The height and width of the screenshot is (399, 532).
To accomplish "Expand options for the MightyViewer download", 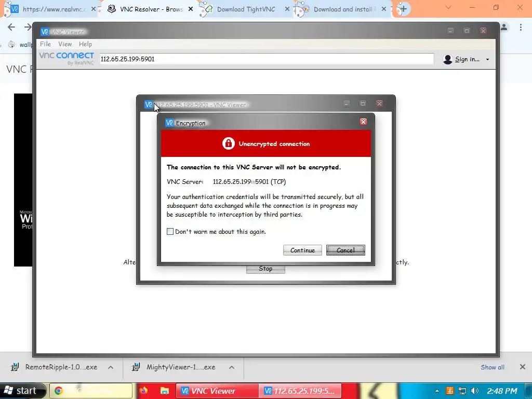I will coord(232,367).
